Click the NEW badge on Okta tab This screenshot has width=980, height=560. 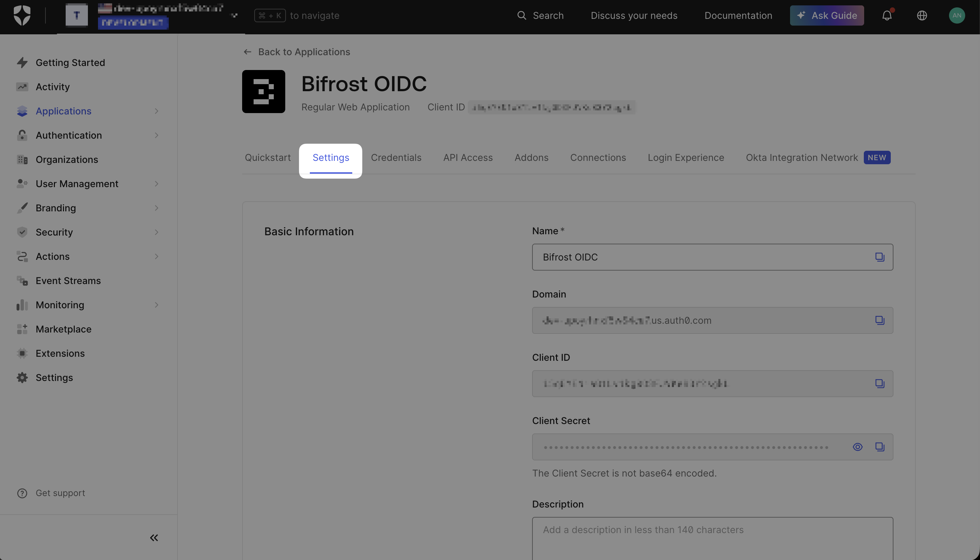877,158
